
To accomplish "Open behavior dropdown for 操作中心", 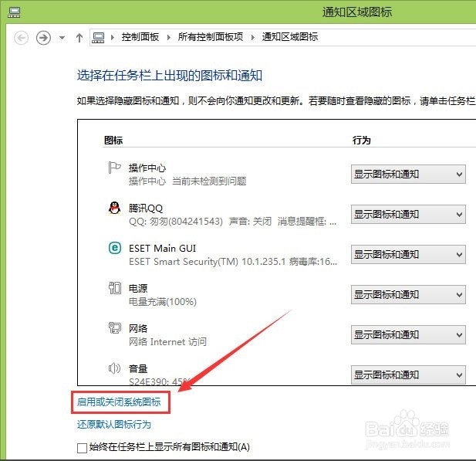I will [x=408, y=174].
